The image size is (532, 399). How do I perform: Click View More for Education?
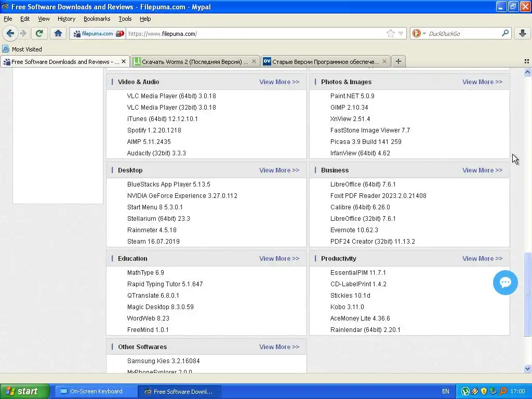pyautogui.click(x=279, y=258)
